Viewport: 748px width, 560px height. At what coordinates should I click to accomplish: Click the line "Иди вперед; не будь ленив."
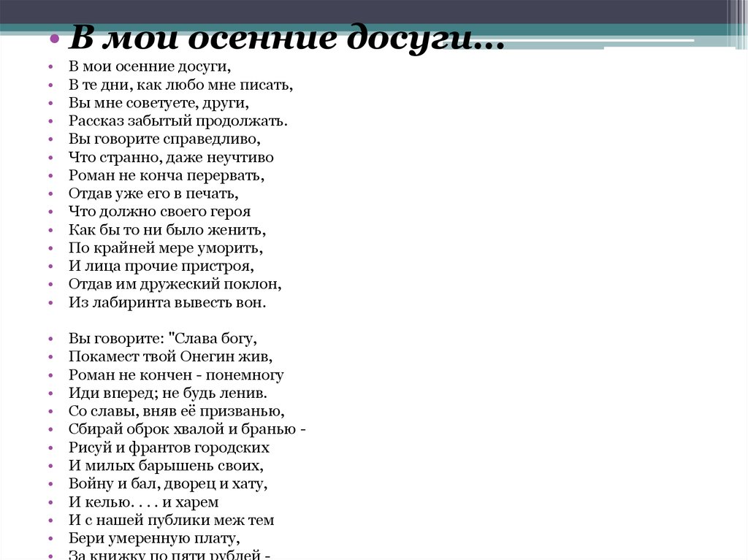(x=163, y=393)
